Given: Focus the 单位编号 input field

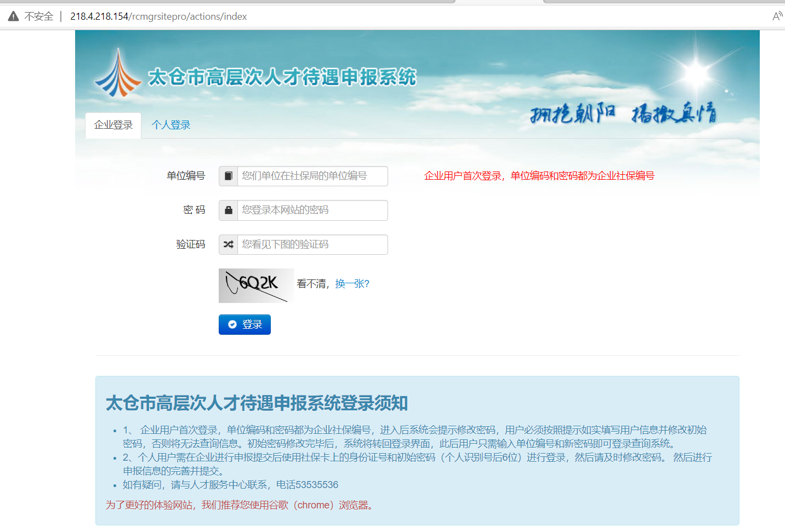Looking at the screenshot, I should 312,176.
